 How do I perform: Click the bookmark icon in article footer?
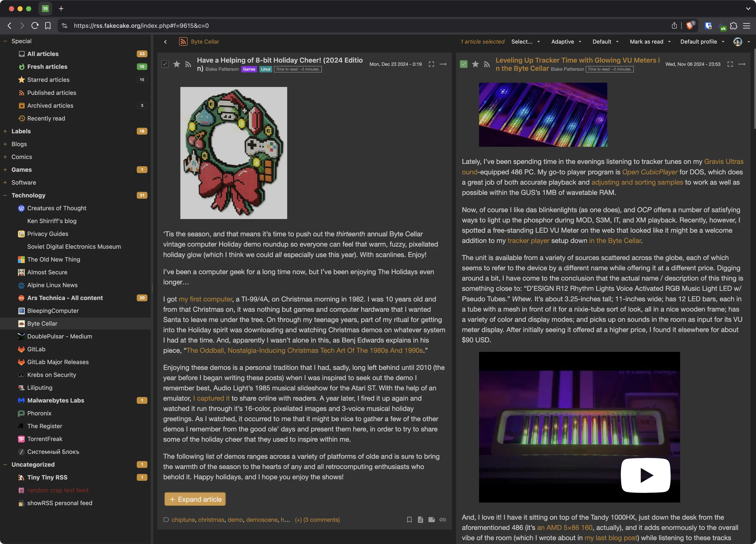click(409, 520)
